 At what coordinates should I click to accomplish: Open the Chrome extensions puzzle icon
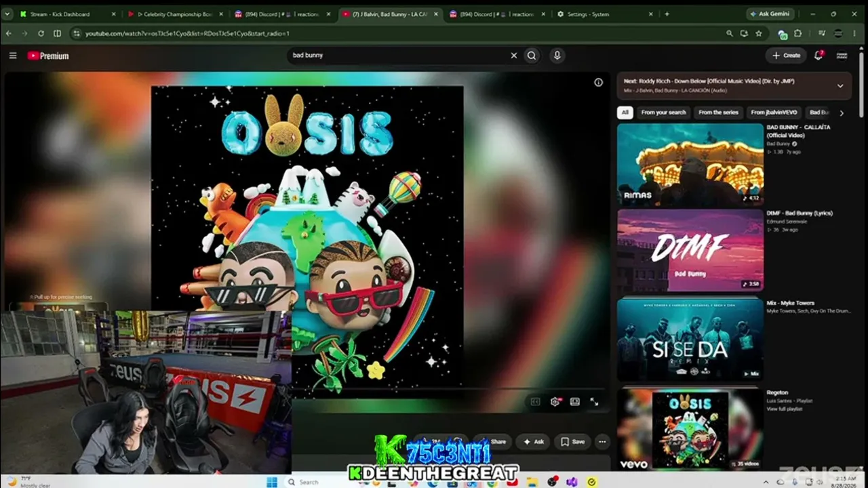(x=797, y=33)
